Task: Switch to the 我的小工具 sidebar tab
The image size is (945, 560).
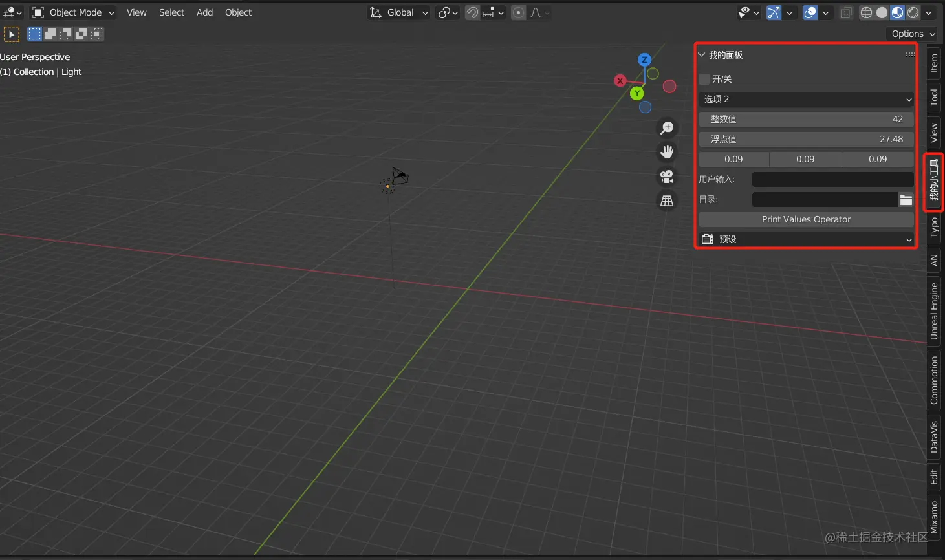Action: click(934, 182)
